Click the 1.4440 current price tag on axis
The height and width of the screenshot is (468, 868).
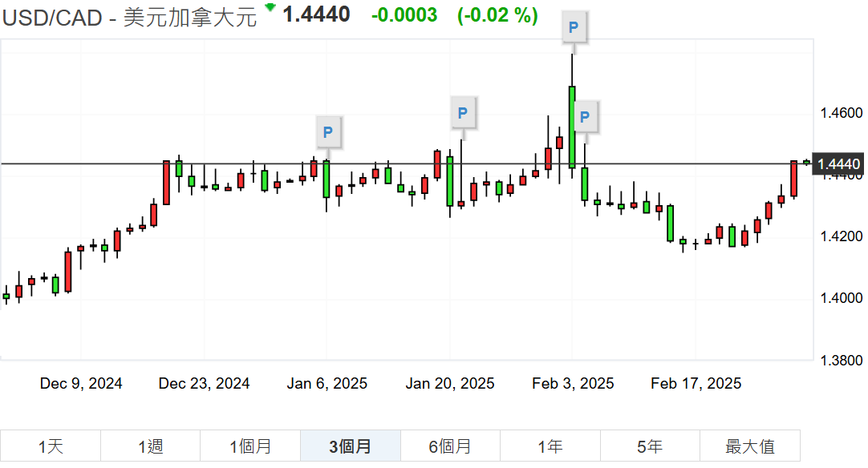point(838,163)
